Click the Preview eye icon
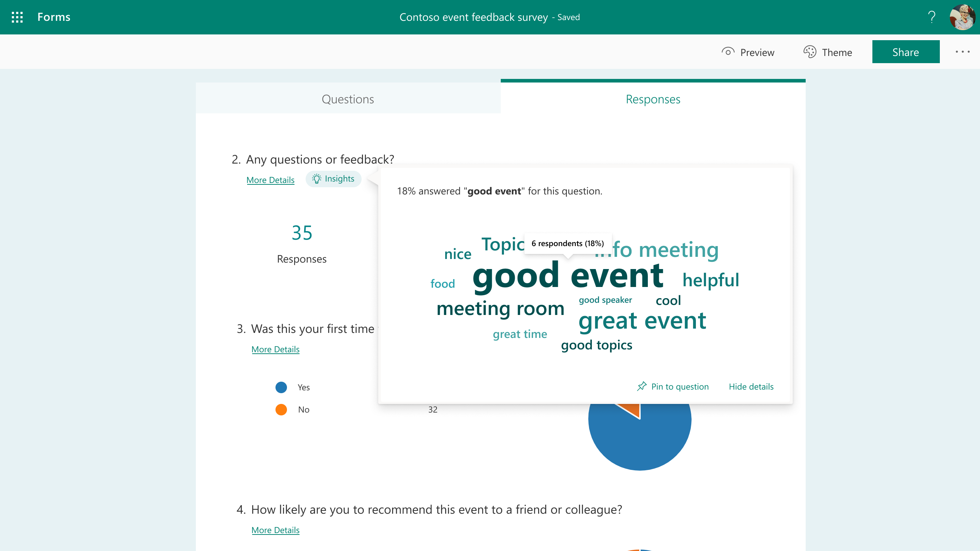Viewport: 980px width, 551px height. point(728,52)
